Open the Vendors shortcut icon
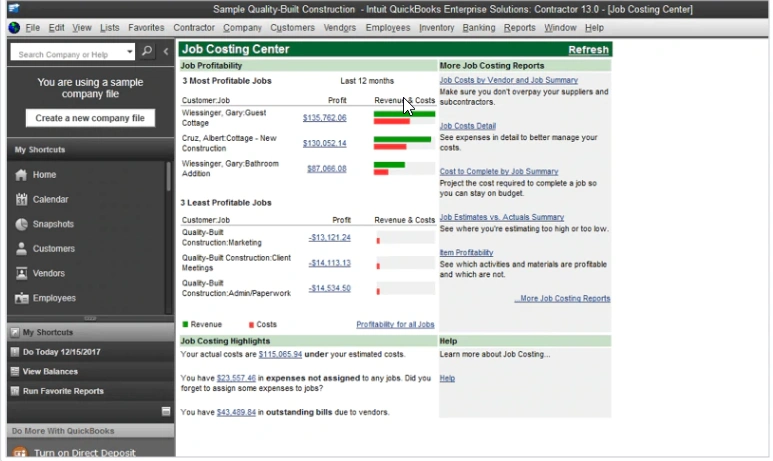 click(21, 273)
